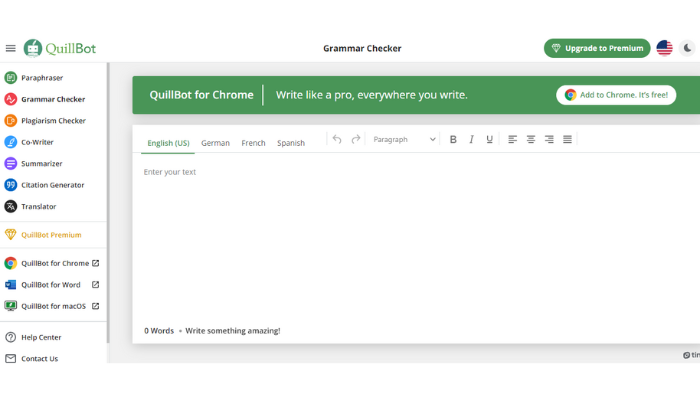
Task: Click external link icon beside QuillBot for macOS
Action: coord(96,306)
